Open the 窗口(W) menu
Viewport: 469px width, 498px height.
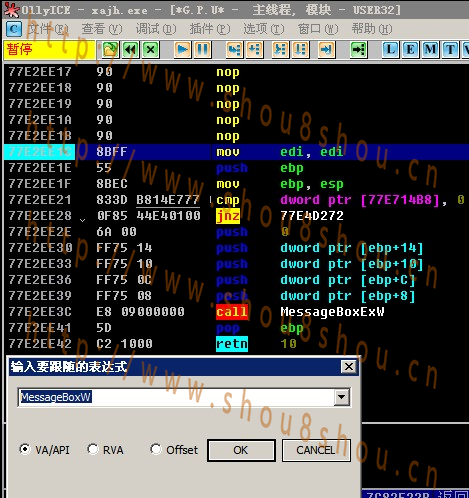318,29
